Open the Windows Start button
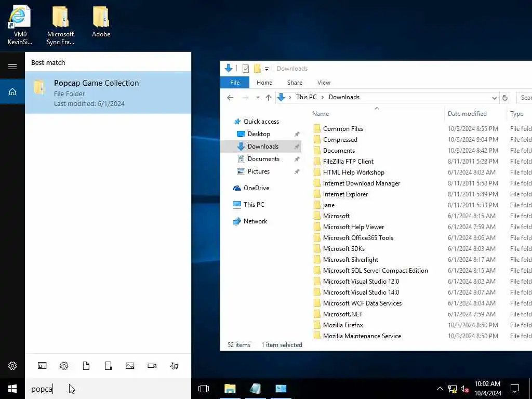The height and width of the screenshot is (399, 532). pyautogui.click(x=12, y=389)
